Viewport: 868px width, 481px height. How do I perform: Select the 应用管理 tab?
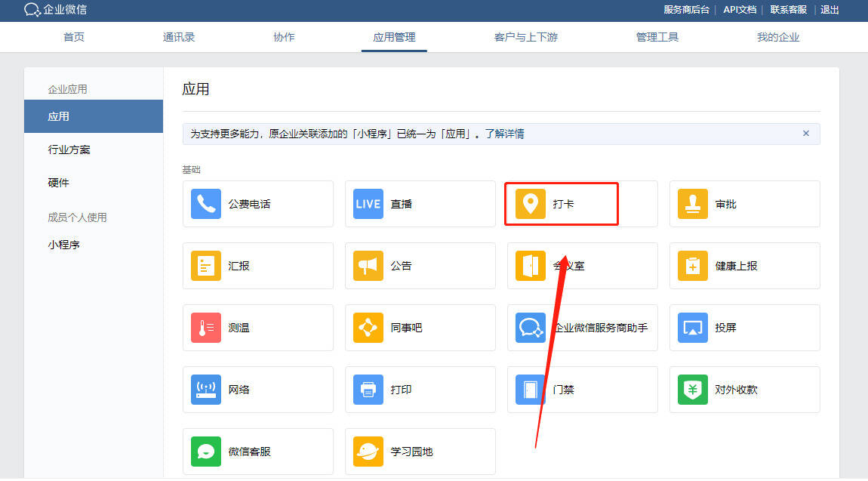click(x=394, y=37)
